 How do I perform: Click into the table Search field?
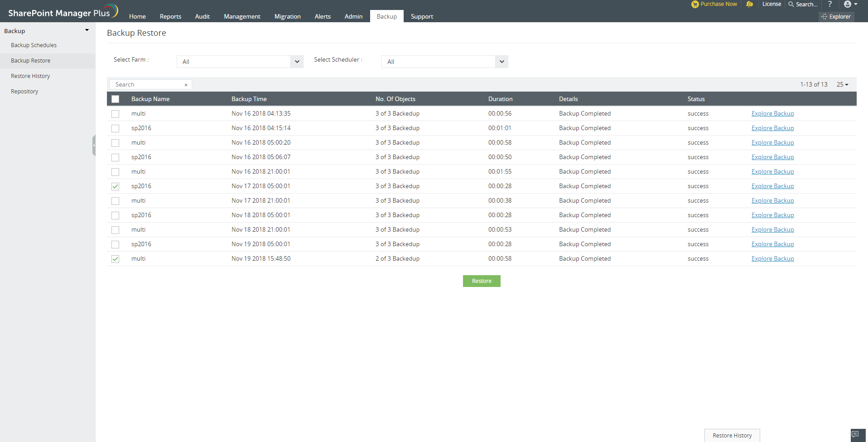[147, 85]
